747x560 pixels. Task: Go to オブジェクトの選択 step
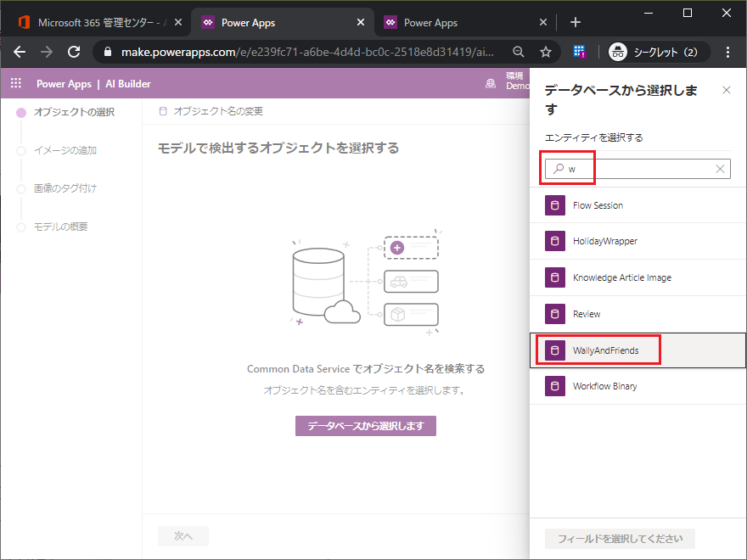coord(73,112)
